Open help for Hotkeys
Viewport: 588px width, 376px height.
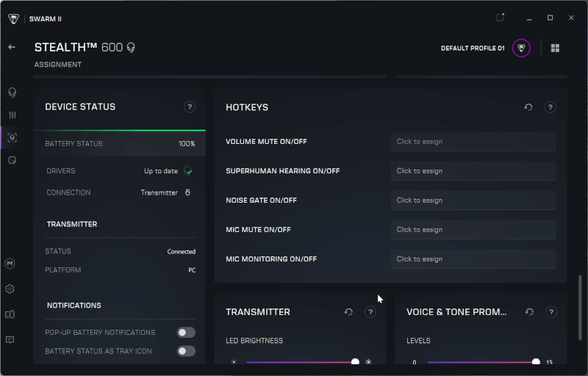point(550,107)
